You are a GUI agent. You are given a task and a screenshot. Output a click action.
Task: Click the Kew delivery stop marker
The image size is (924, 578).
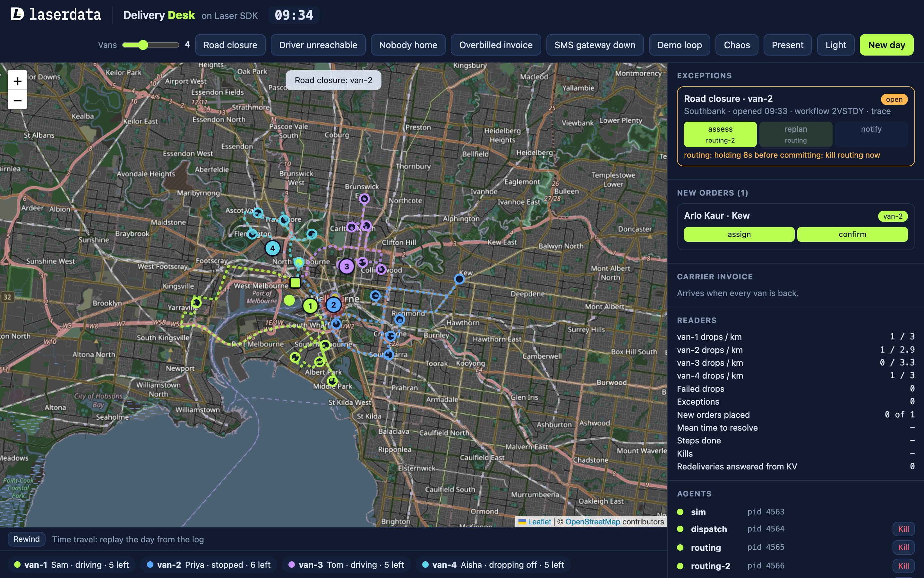(459, 279)
